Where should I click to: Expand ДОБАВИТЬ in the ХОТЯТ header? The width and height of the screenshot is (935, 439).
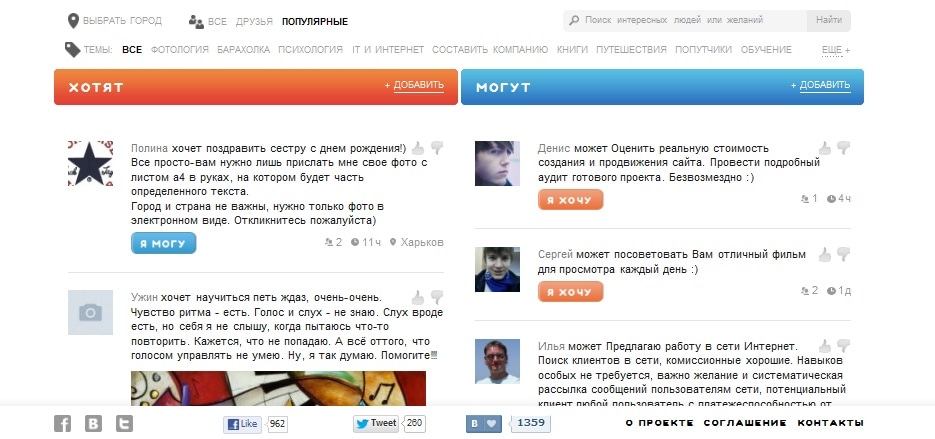click(x=419, y=85)
